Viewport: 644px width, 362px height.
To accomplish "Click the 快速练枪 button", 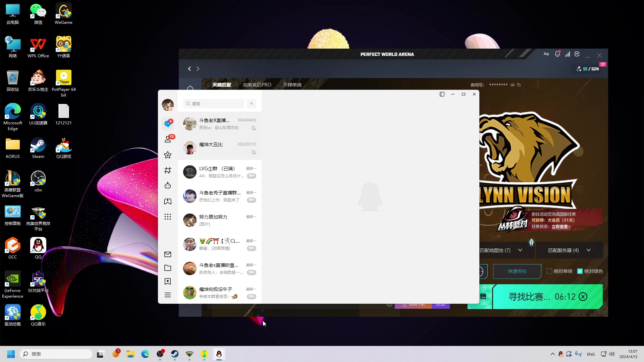I will coord(517,271).
